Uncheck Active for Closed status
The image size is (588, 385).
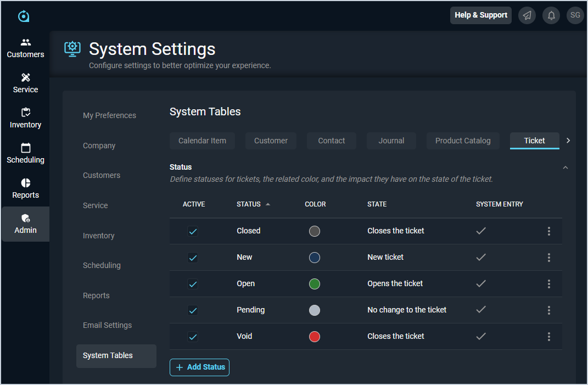[x=193, y=231]
